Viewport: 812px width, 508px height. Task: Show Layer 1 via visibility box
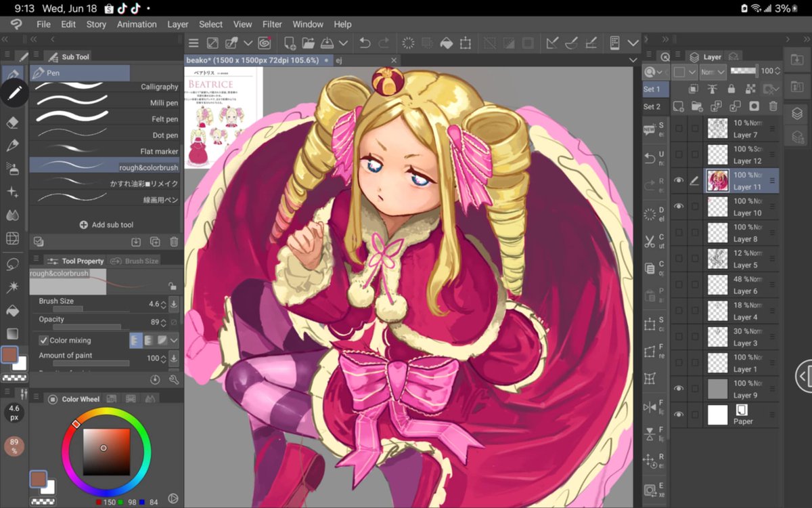point(679,363)
